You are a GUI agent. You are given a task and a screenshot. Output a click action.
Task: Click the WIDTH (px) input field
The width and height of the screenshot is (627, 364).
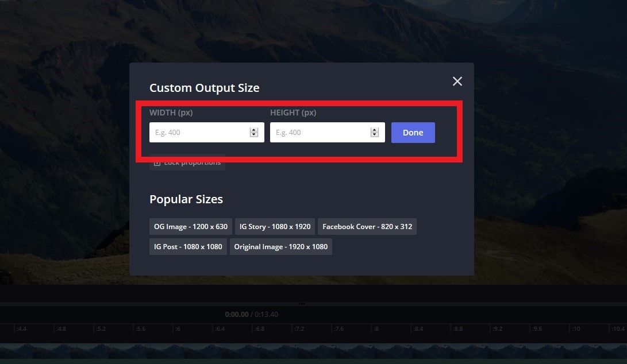(x=198, y=133)
